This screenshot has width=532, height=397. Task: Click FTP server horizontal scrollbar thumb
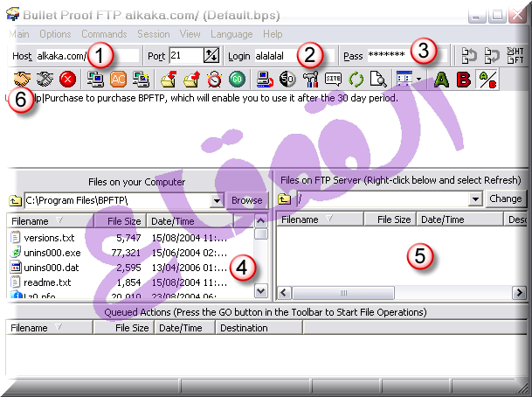343,292
